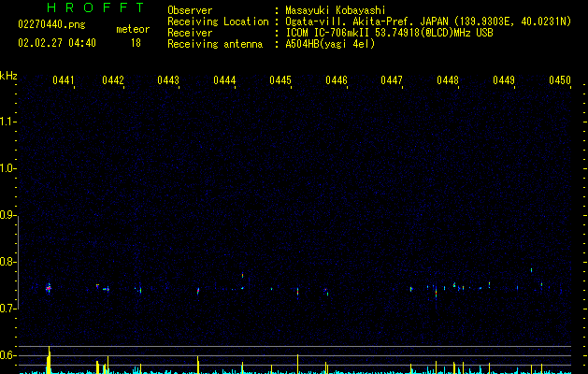The width and height of the screenshot is (588, 374).
Task: Click the kHz axis unit label
Action: (8, 76)
